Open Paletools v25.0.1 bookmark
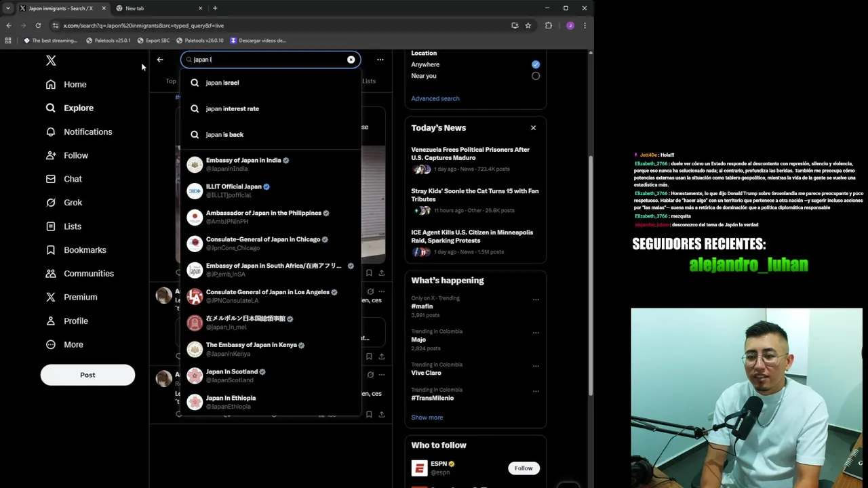Image resolution: width=868 pixels, height=488 pixels. pyautogui.click(x=108, y=41)
